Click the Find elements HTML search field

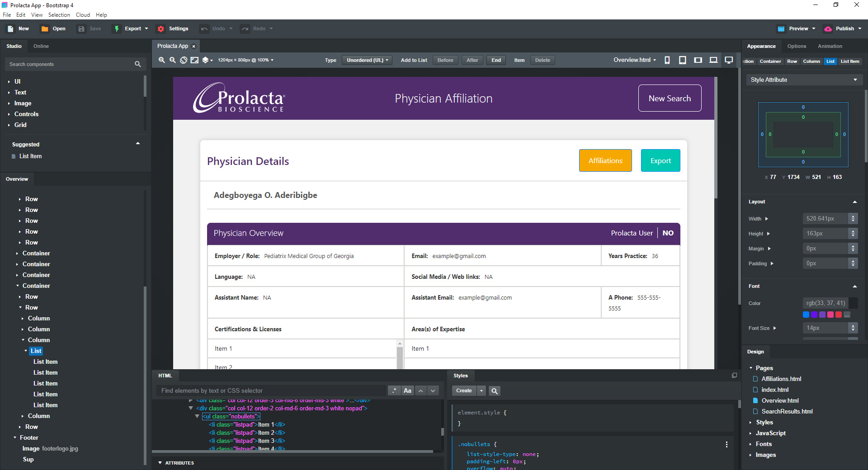tap(271, 391)
